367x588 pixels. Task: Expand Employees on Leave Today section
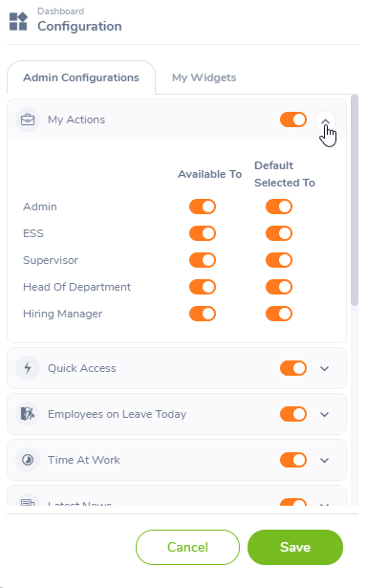coord(325,414)
